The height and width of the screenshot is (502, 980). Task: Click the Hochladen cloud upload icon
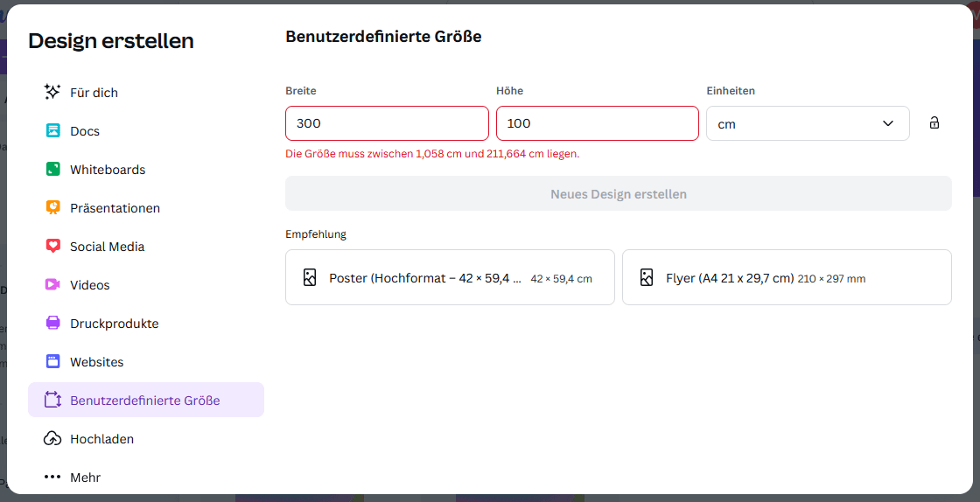click(52, 439)
